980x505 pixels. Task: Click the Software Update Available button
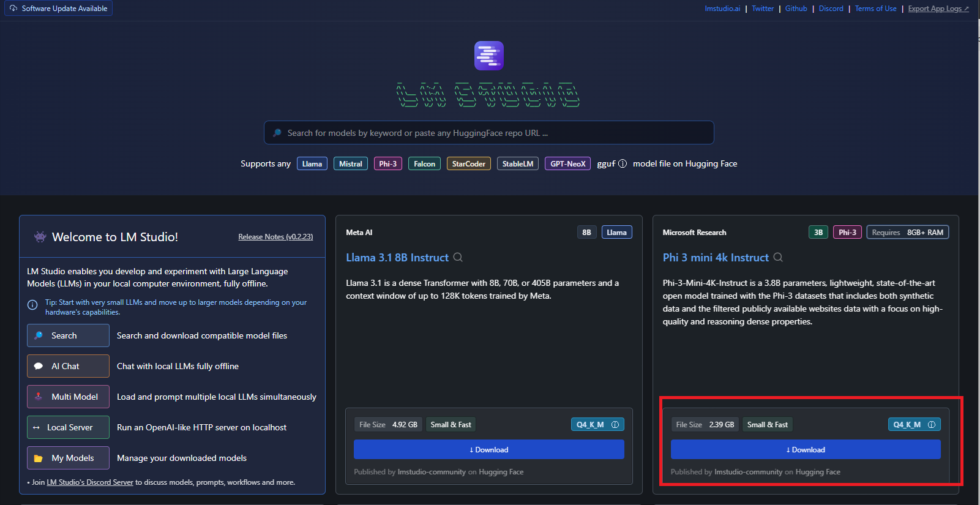point(58,9)
